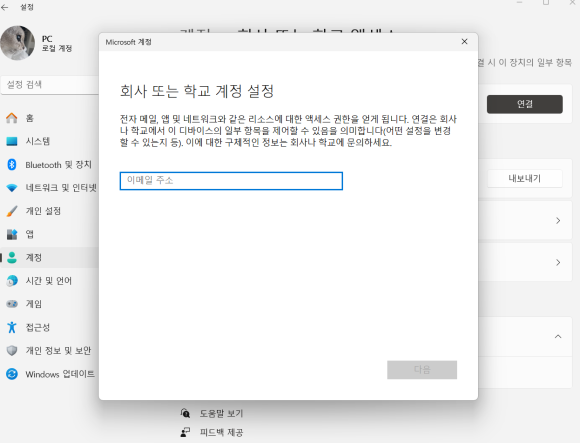Click the 연결 button in Settings
Screen dimensions: 580x443
click(x=525, y=104)
